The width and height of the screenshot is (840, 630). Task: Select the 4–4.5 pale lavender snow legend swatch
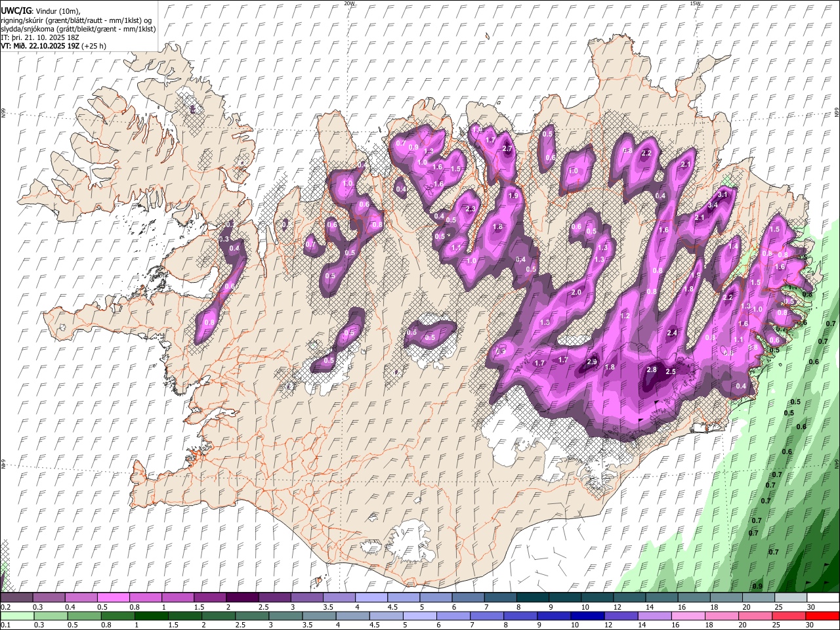tap(371, 597)
